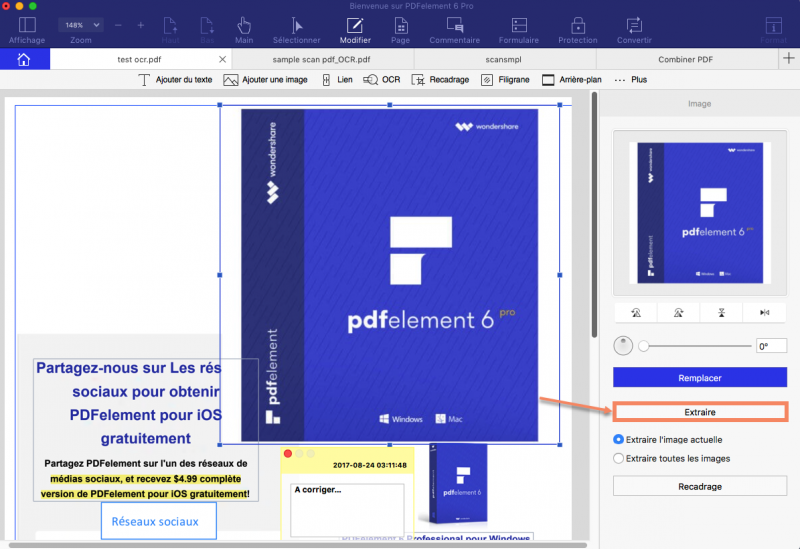Select Extraire toutes les images option
The width and height of the screenshot is (800, 549).
point(671,458)
